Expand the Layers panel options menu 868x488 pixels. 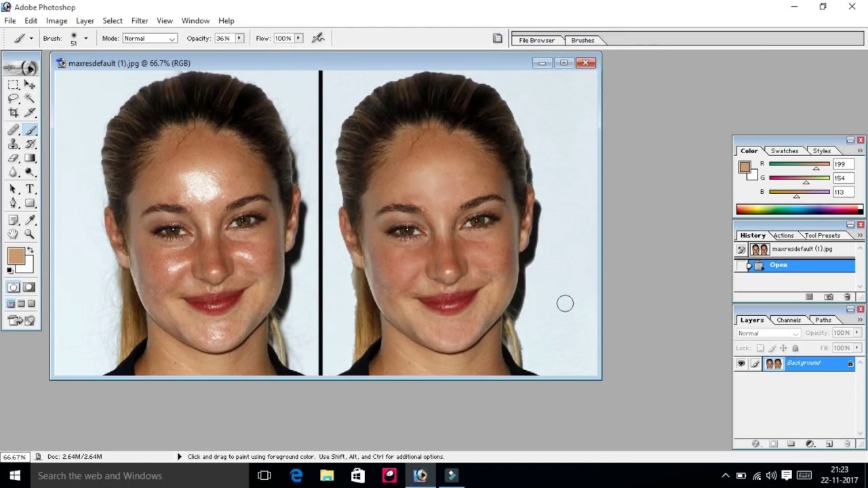[860, 320]
